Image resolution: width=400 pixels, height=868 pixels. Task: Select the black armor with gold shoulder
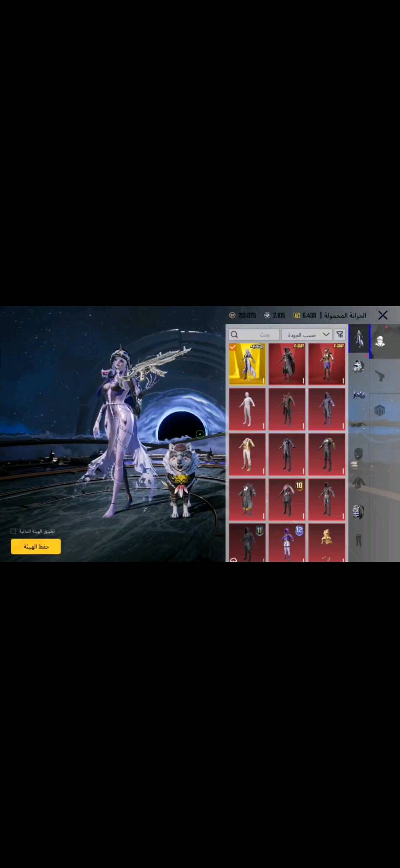point(327,454)
